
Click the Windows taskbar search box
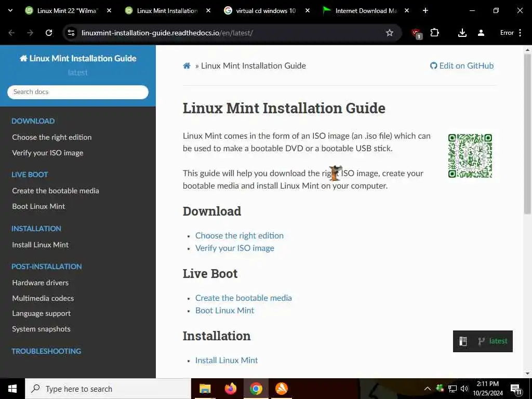(x=108, y=389)
